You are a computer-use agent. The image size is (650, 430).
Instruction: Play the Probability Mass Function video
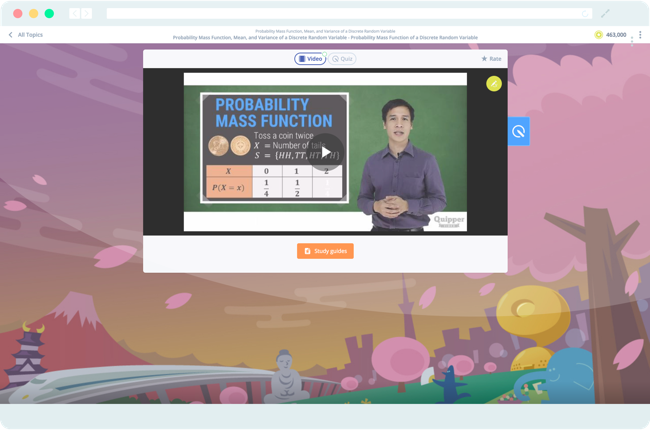pyautogui.click(x=326, y=152)
